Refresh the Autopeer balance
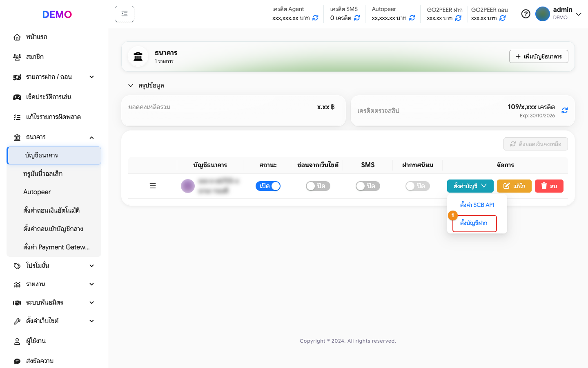 412,18
